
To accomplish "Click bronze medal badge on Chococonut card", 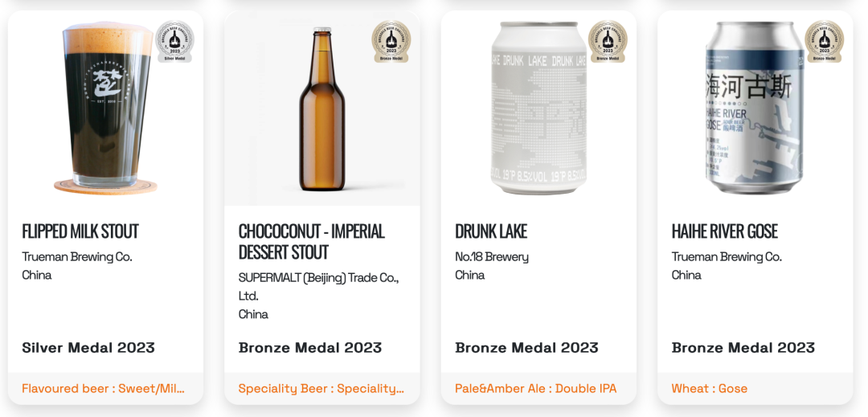I will coord(391,41).
